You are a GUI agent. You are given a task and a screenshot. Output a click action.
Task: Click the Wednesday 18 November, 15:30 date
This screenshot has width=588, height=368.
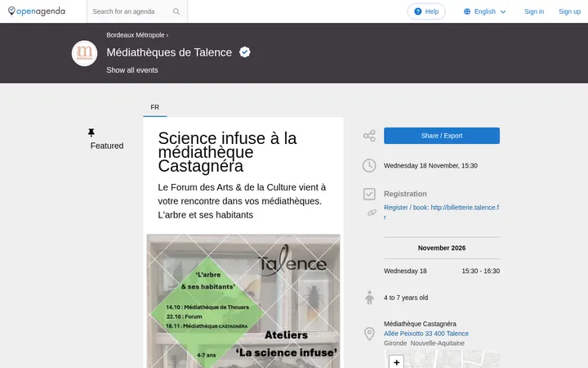pos(430,165)
